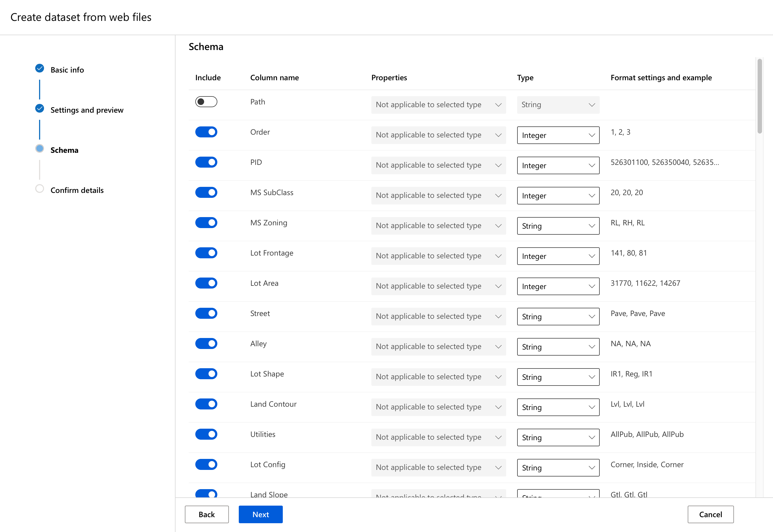
Task: Open Lot Frontage Properties dropdown
Action: 438,256
